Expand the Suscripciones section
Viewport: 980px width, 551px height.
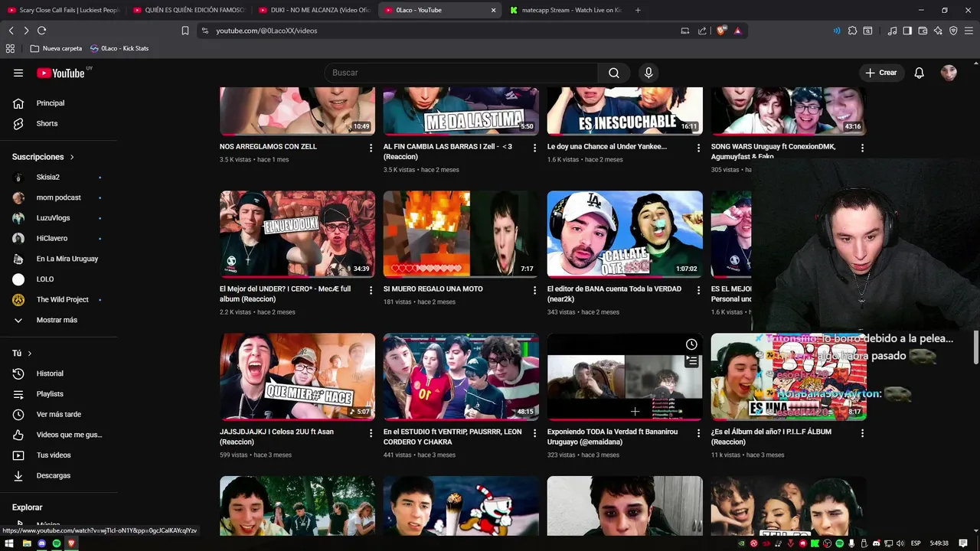coord(44,157)
